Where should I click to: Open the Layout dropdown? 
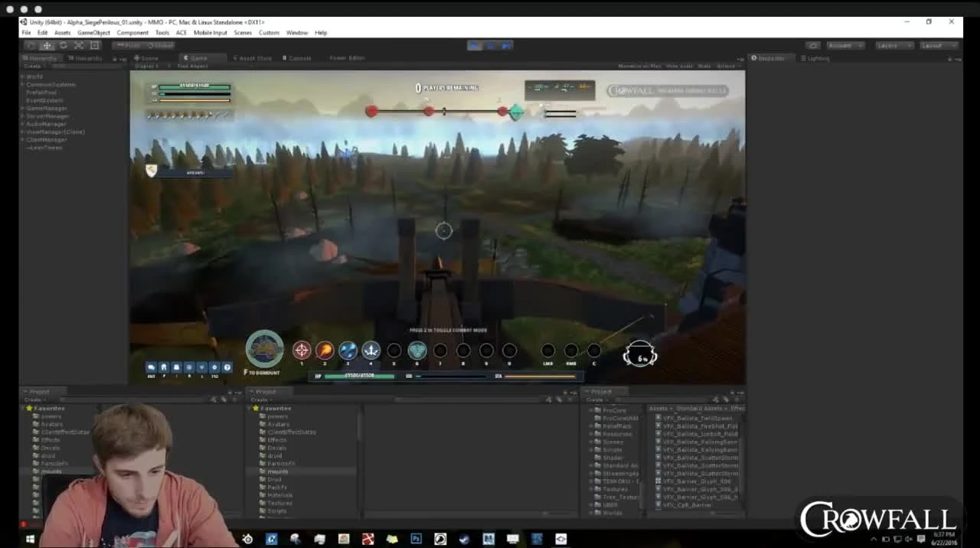937,45
